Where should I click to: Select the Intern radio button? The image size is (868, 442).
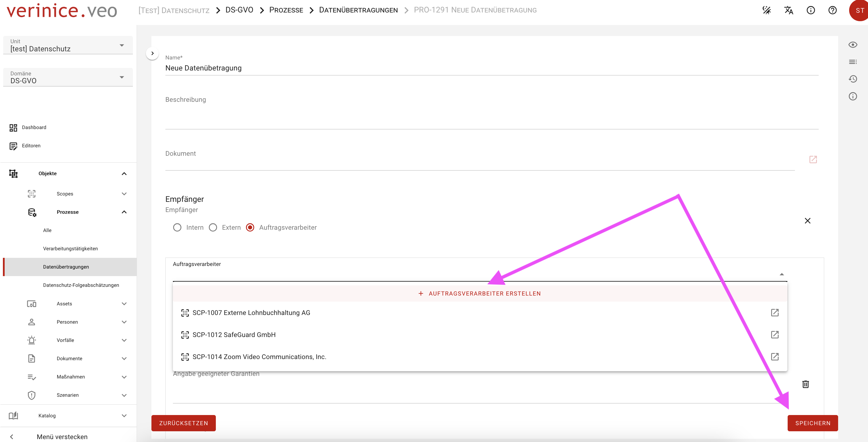click(177, 227)
